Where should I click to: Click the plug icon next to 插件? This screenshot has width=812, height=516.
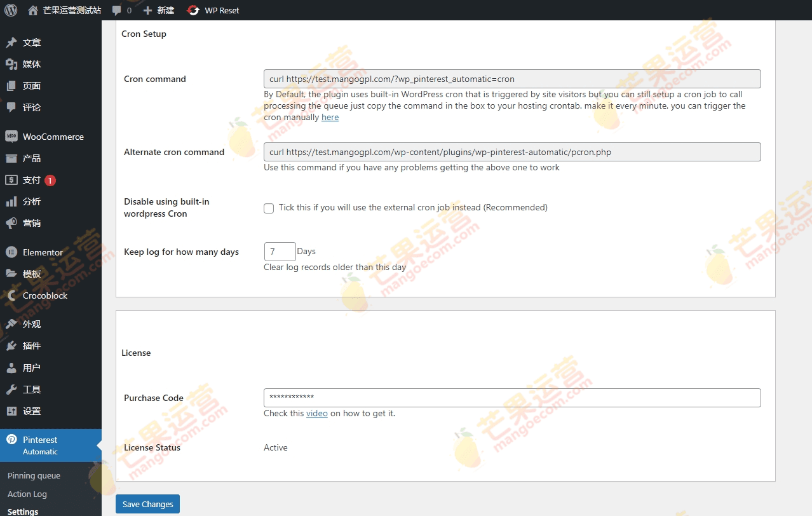[x=11, y=346]
